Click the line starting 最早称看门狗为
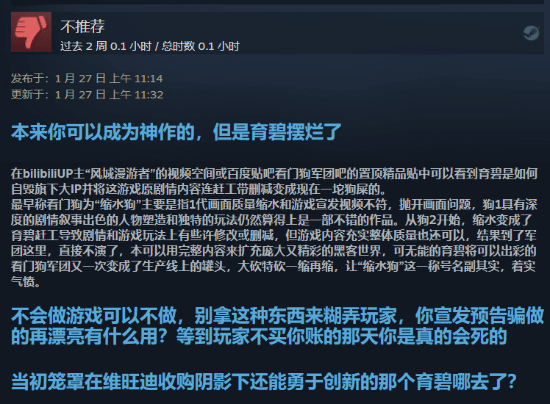Image resolution: width=550 pixels, height=404 pixels. pos(274,205)
